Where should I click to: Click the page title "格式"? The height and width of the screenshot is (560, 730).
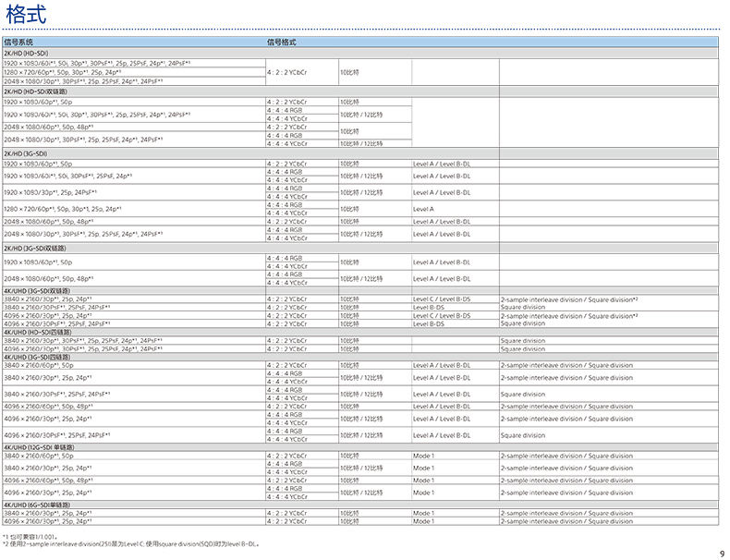tap(26, 14)
